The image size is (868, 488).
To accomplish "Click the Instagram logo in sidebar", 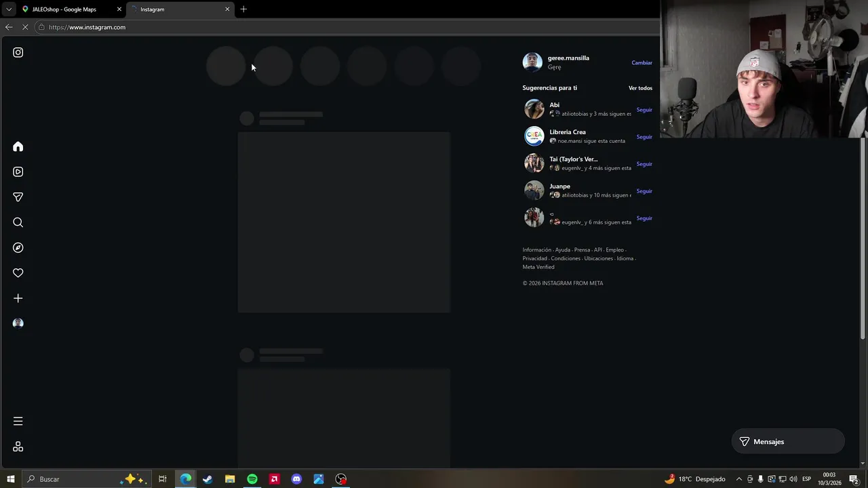I will [18, 52].
